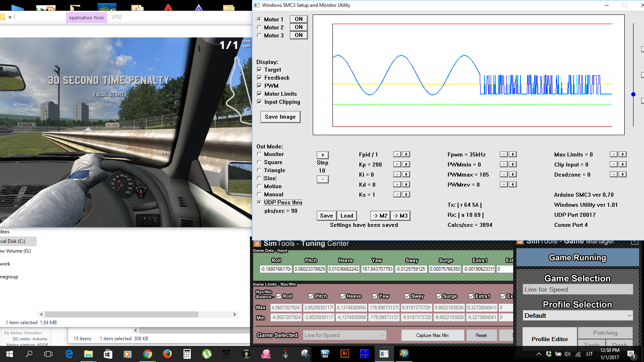This screenshot has height=362, width=644.
Task: Open Adobe Illustrator taskbar icon
Action: [x=345, y=354]
